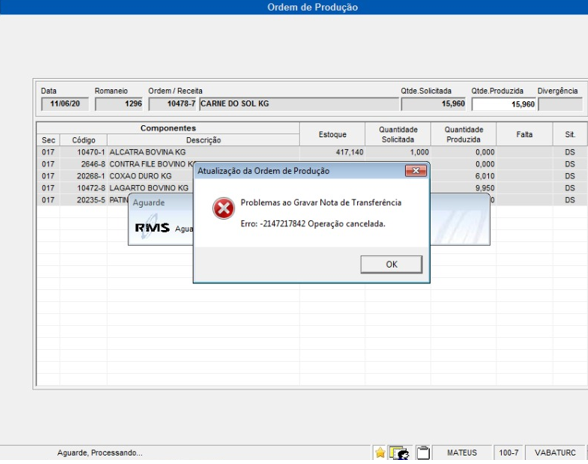
Task: Click produced quantity 6,010
Action: 485,176
